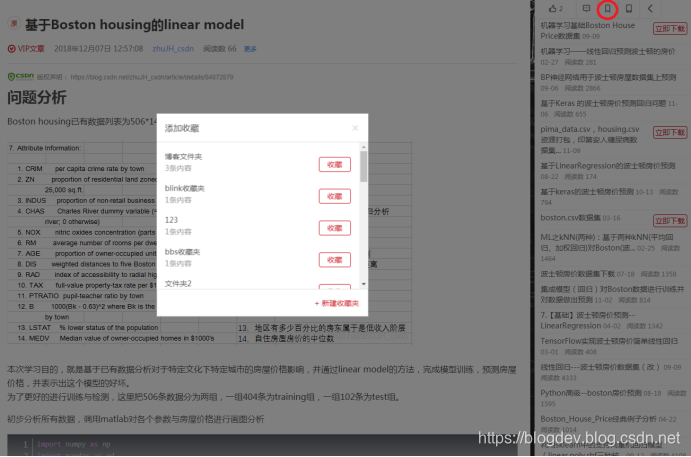This screenshot has width=691, height=457.
Task: Click the dialog list scrollbar thumb
Action: click(x=364, y=166)
